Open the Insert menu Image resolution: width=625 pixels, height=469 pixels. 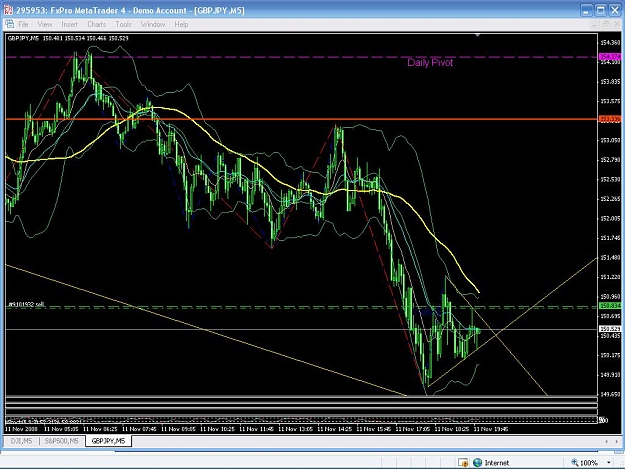[x=69, y=24]
